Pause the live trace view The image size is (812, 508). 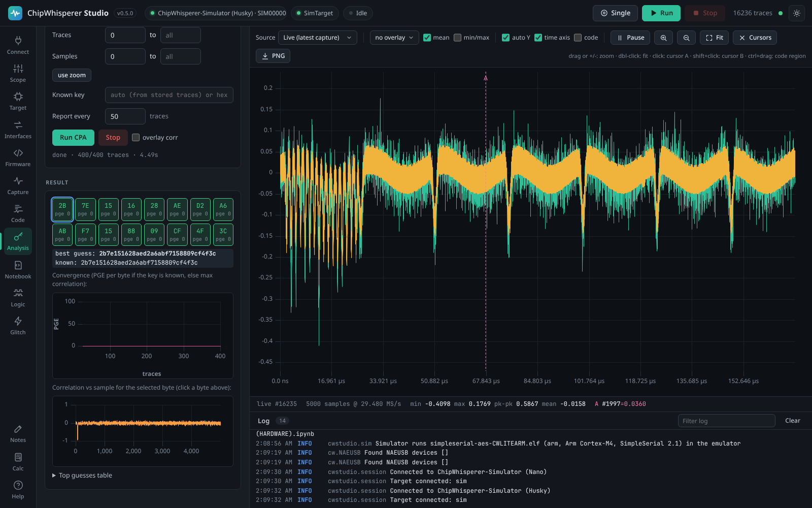coord(630,38)
